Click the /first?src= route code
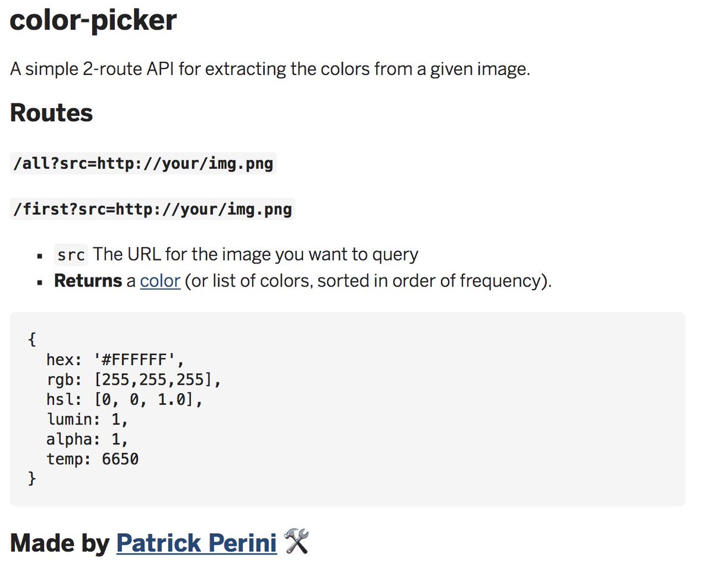714x588 pixels. tap(152, 209)
